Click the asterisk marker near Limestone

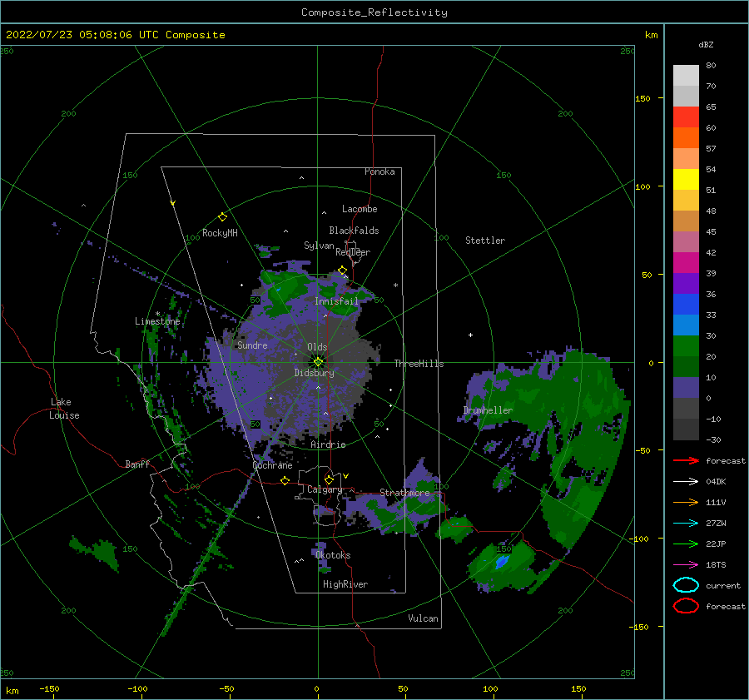[x=157, y=314]
